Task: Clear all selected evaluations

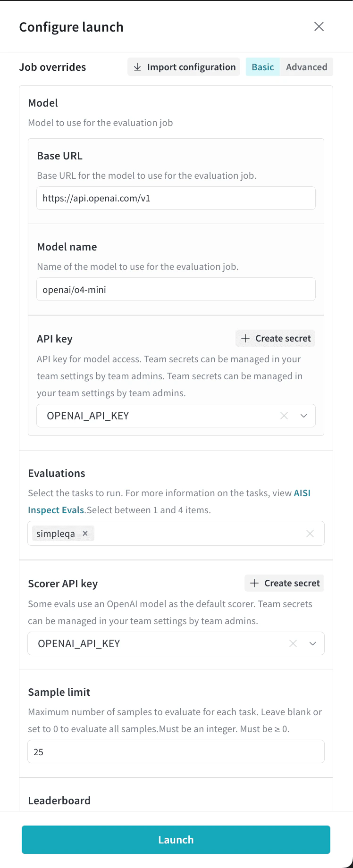Action: point(310,533)
